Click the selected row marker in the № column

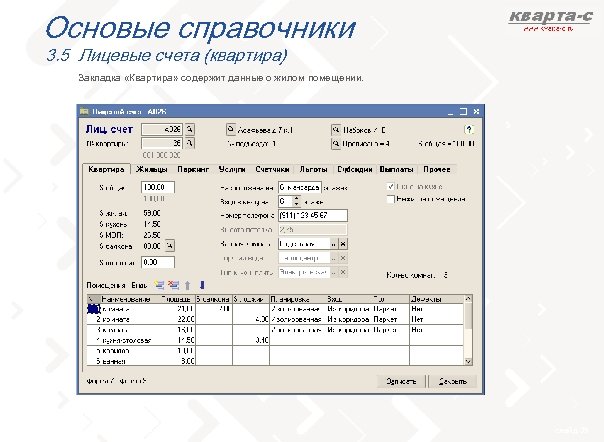tap(94, 309)
